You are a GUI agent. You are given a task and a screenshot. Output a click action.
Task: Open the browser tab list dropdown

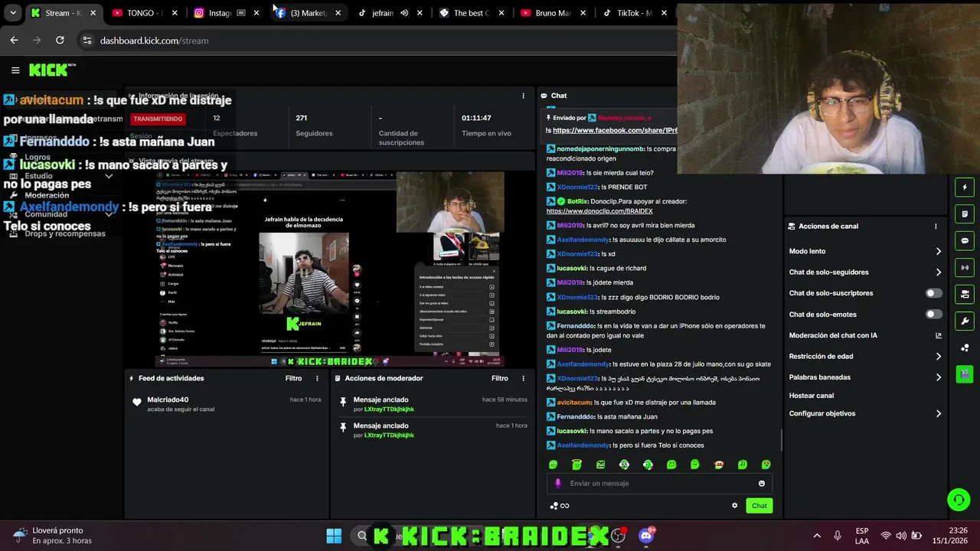pos(13,13)
